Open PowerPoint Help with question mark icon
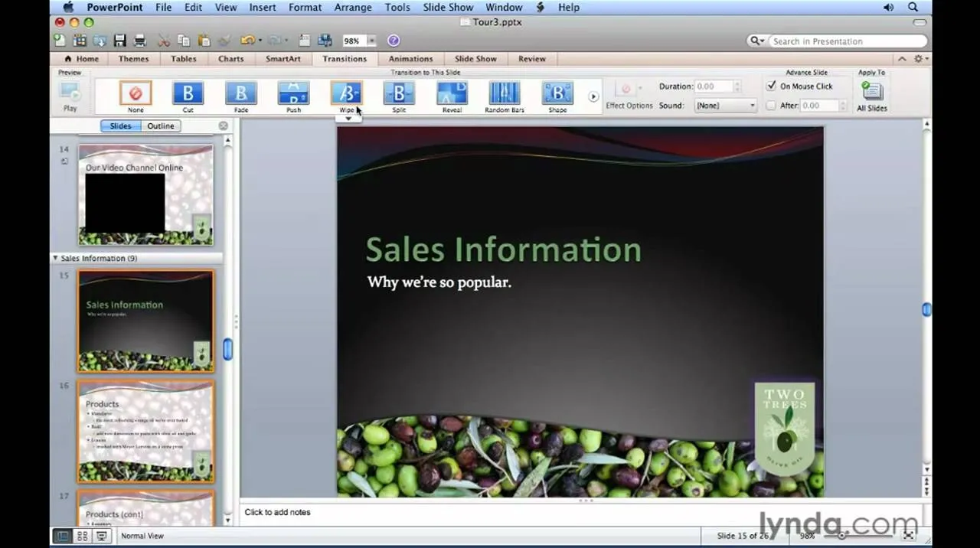 click(393, 41)
